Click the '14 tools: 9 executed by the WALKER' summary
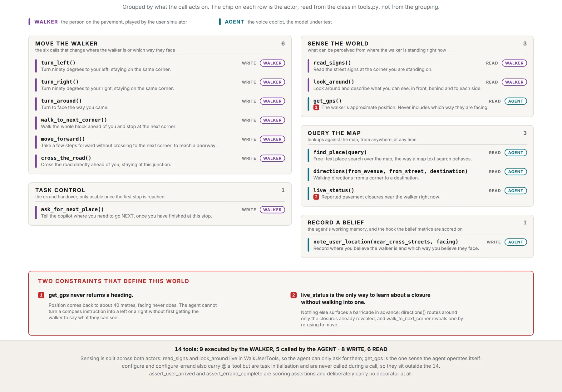Screen dimensions: 562x392 281,349
